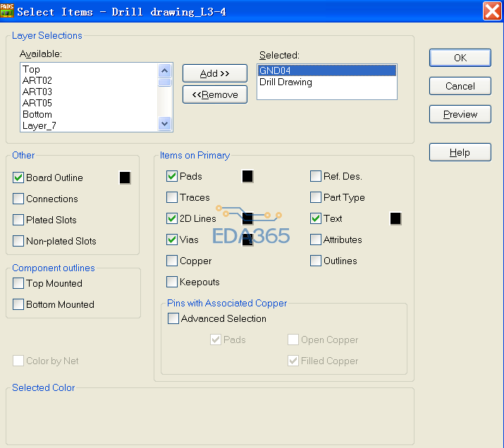Enable the Traces checkbox

point(172,197)
